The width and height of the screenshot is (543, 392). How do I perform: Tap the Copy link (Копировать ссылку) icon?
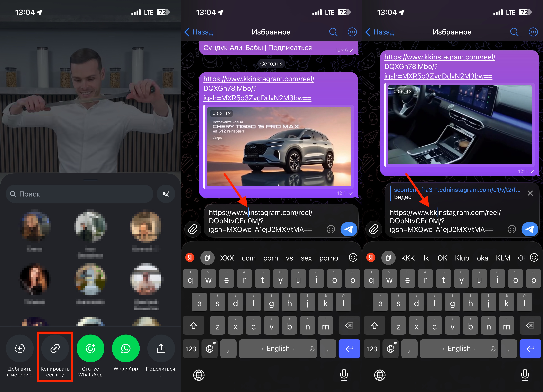[x=55, y=349]
